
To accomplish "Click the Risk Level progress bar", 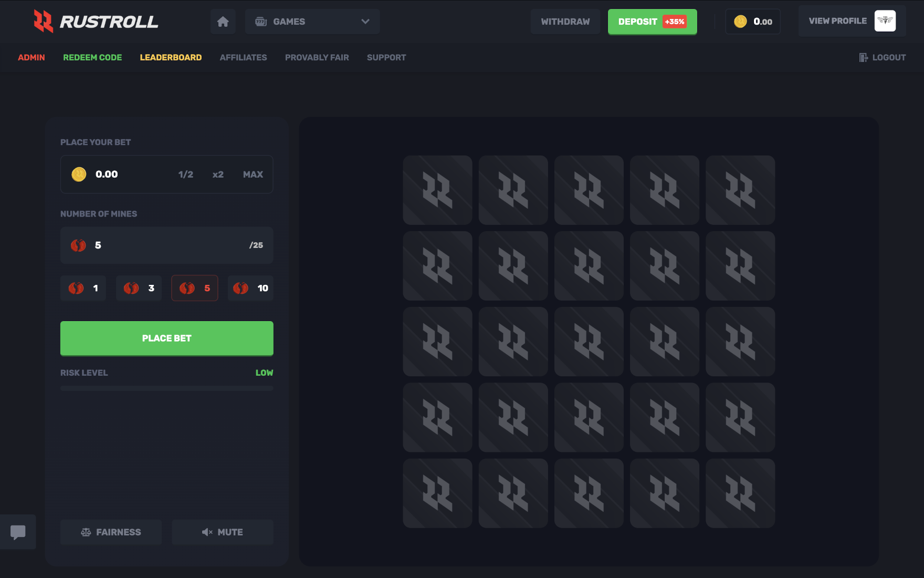I will pos(166,388).
